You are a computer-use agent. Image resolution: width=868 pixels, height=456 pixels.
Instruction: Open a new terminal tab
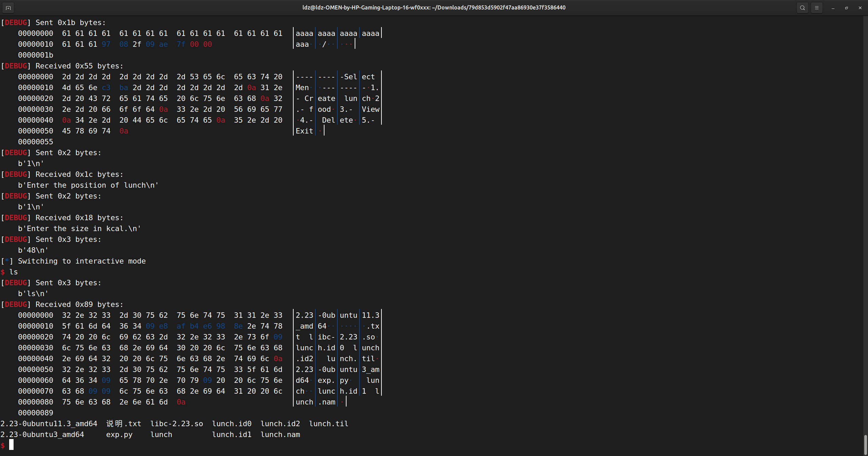[x=8, y=7]
